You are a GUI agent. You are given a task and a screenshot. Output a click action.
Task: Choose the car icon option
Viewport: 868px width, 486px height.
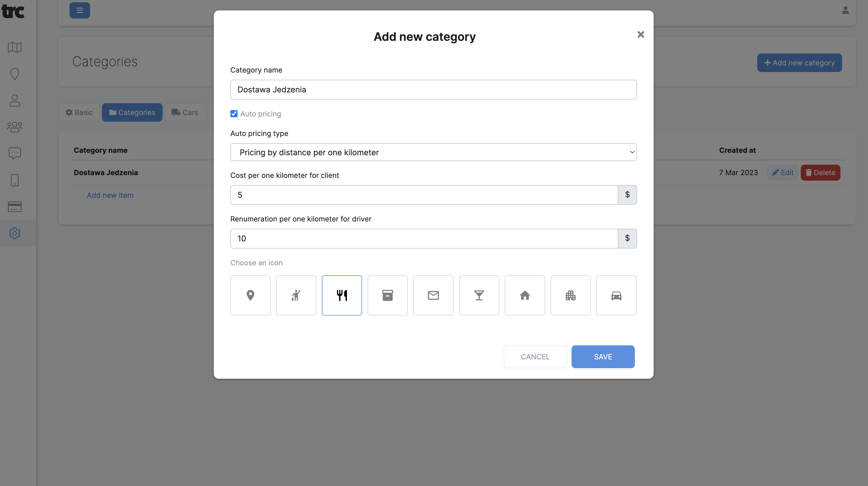pyautogui.click(x=616, y=295)
